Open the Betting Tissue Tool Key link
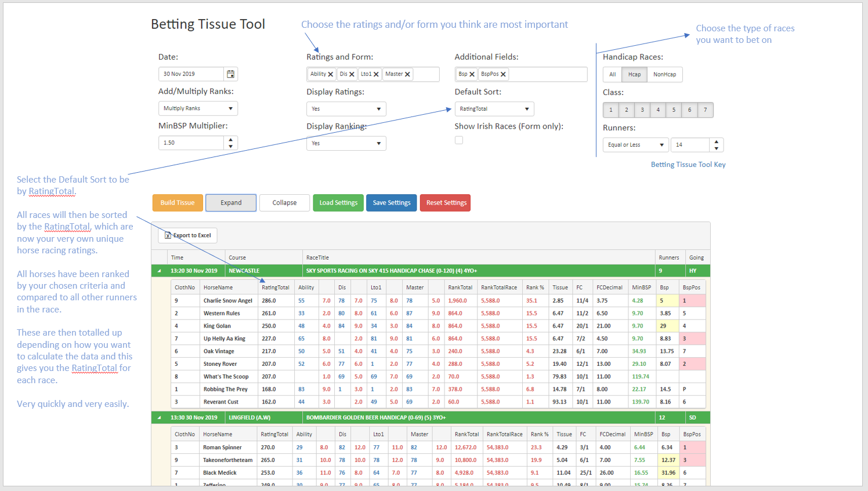 point(688,164)
